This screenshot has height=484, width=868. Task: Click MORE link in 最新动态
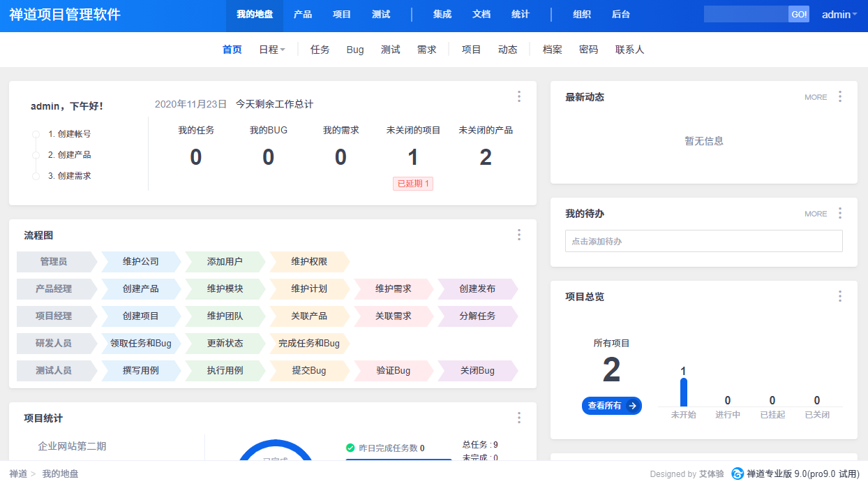(x=816, y=97)
